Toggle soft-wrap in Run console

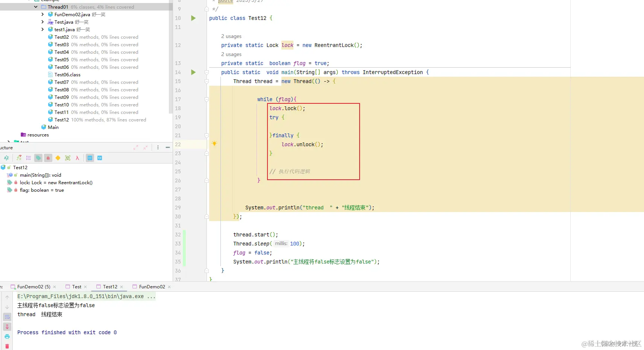click(x=7, y=317)
